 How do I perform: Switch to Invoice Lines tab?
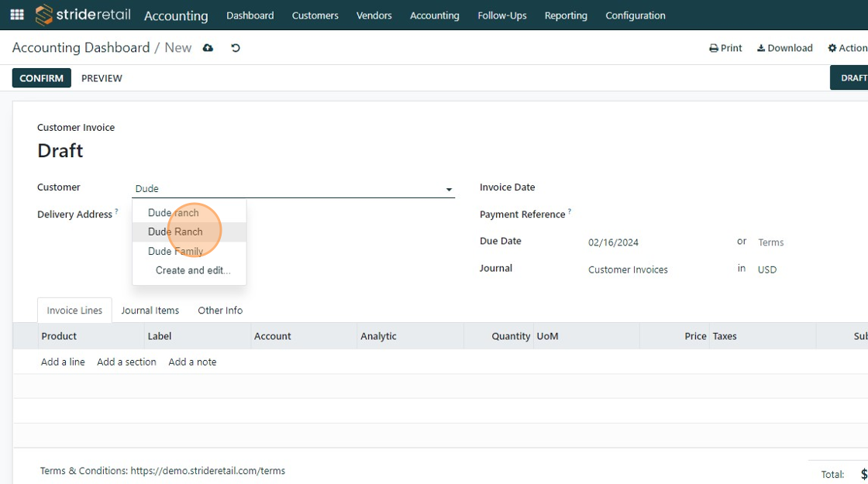tap(74, 311)
